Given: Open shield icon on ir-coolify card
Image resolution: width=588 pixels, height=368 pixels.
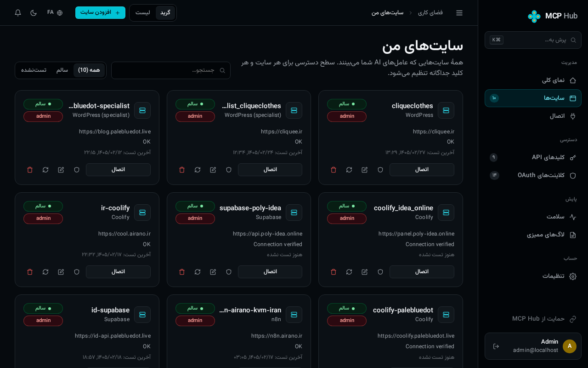Looking at the screenshot, I should pos(77,272).
